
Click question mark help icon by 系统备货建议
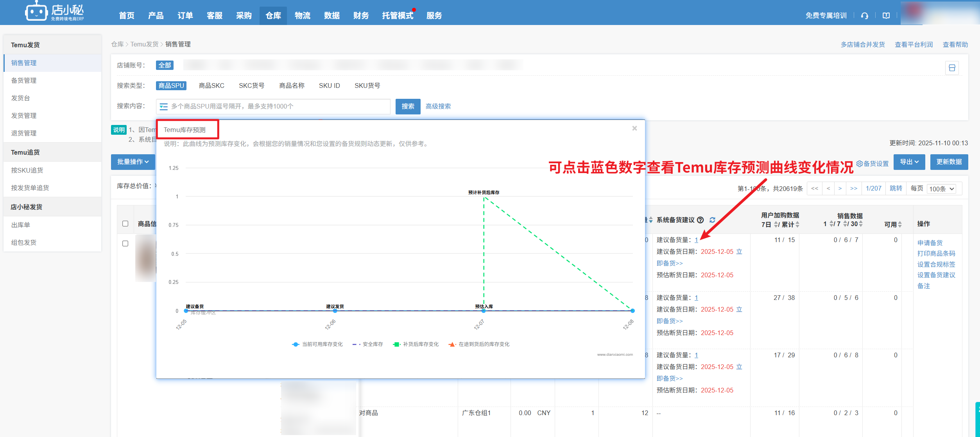701,220
